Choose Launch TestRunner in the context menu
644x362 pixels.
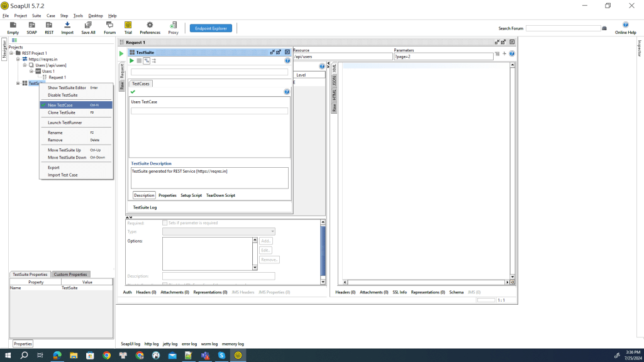click(x=65, y=123)
